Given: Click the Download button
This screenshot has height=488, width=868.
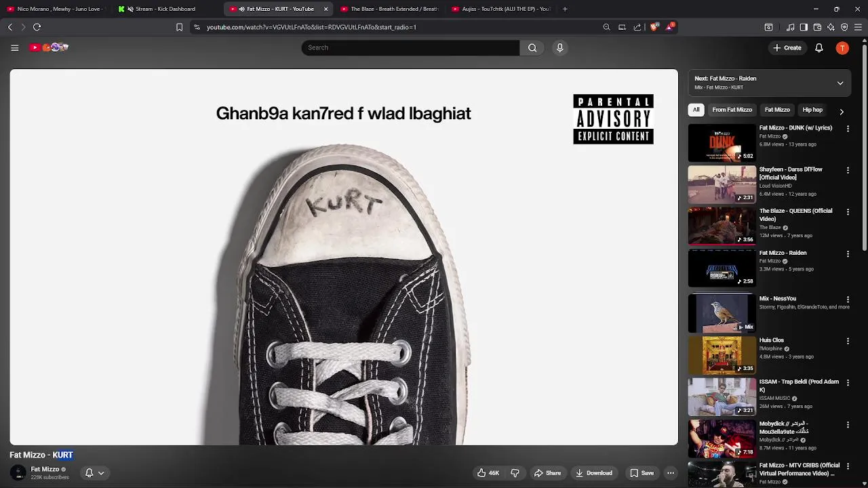Looking at the screenshot, I should 593,473.
